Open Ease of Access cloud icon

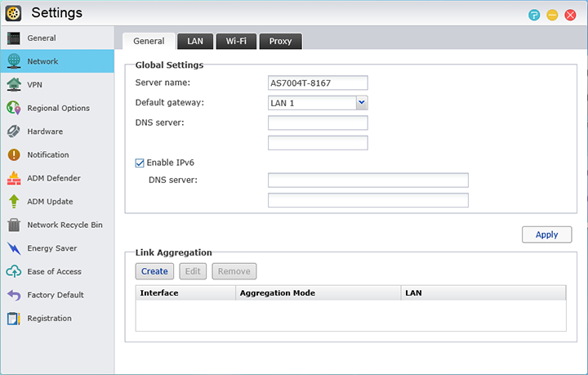(13, 271)
